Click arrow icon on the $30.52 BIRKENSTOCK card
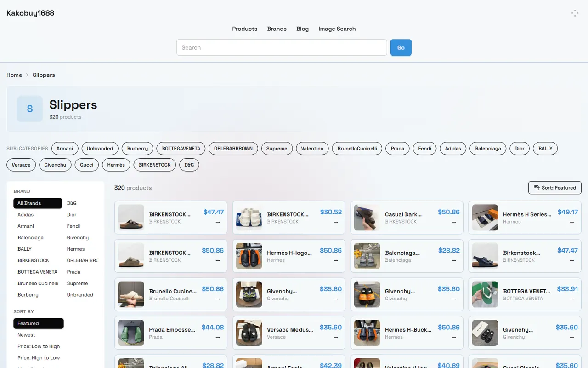This screenshot has height=368, width=588. point(336,222)
